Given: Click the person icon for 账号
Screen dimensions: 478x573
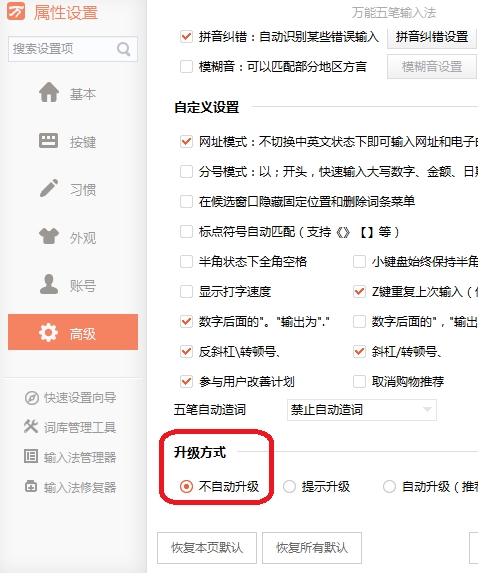Looking at the screenshot, I should [49, 284].
